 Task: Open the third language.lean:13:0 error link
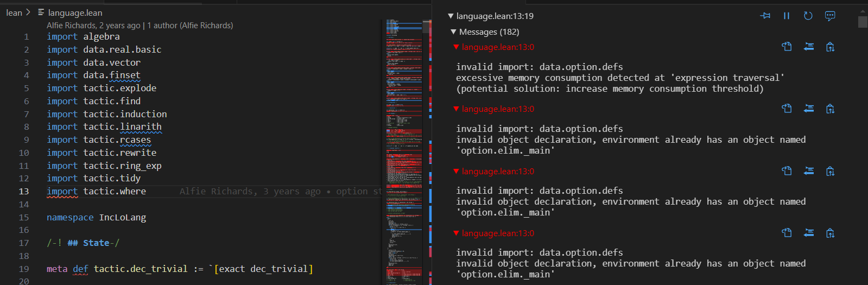498,172
